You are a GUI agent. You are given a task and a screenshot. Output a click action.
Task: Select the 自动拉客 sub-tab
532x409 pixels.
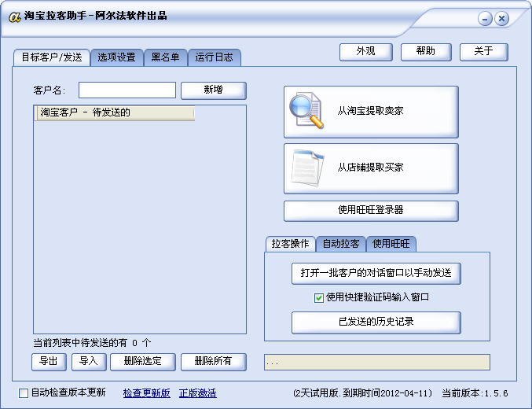point(341,244)
